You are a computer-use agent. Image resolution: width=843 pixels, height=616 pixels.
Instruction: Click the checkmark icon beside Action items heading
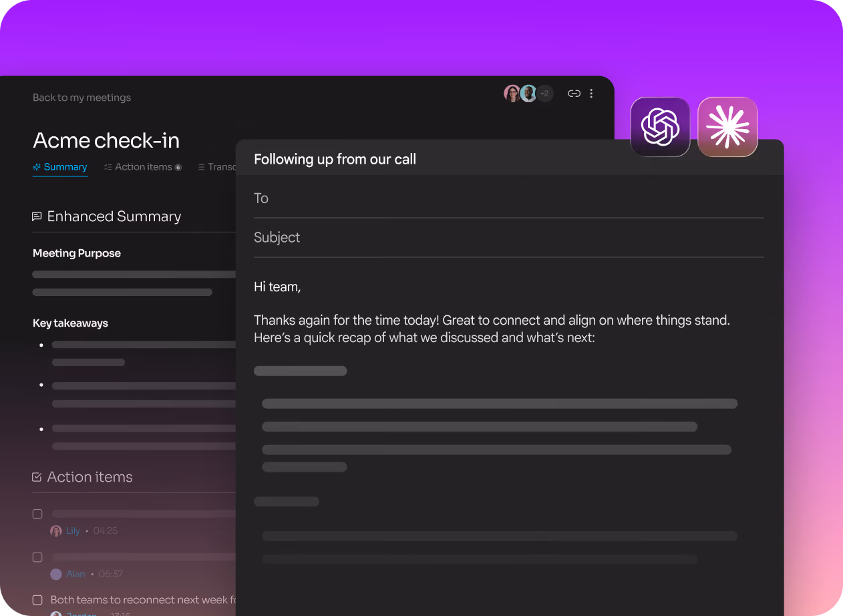point(37,477)
